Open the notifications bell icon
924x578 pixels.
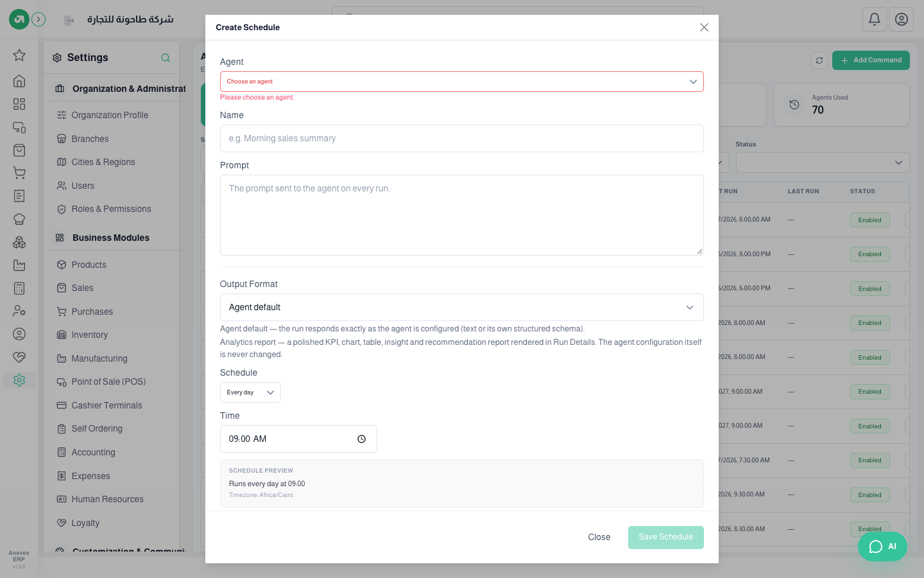tap(875, 19)
